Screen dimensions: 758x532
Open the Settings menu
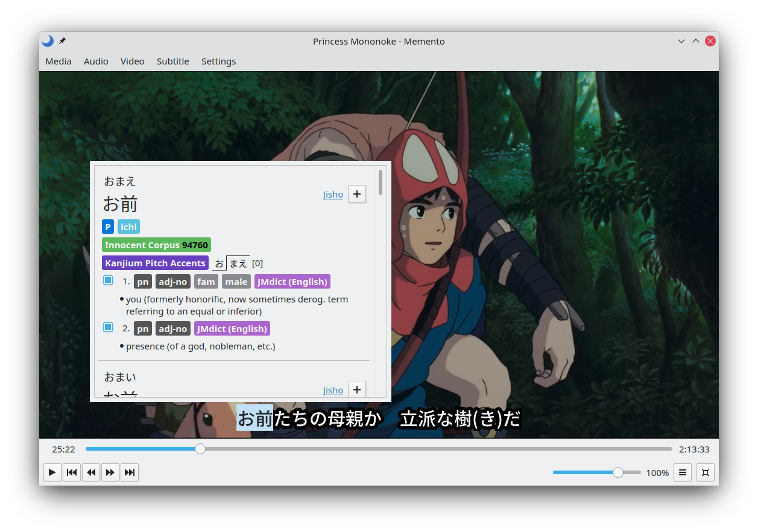point(218,61)
